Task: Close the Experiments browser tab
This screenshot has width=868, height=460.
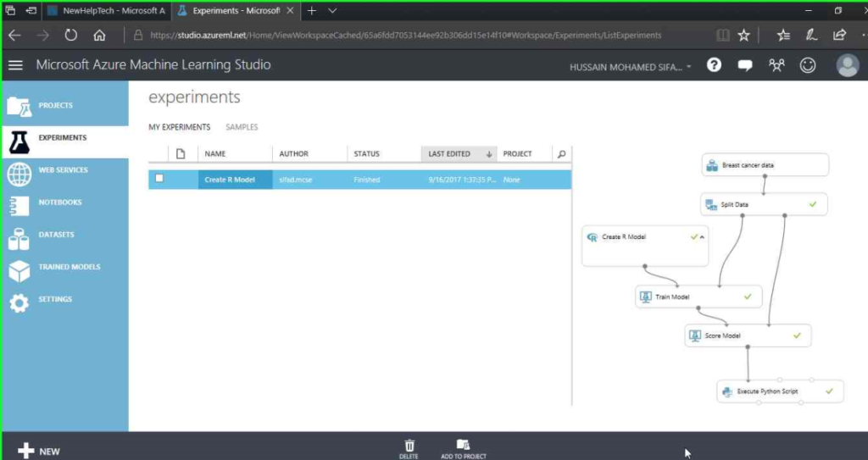Action: pyautogui.click(x=290, y=10)
